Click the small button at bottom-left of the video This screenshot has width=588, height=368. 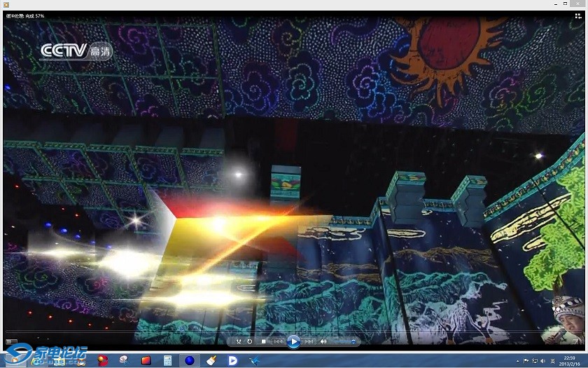[11, 342]
